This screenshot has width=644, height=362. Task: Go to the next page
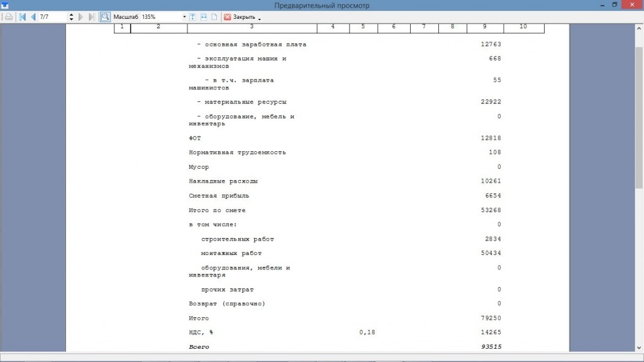coord(80,17)
